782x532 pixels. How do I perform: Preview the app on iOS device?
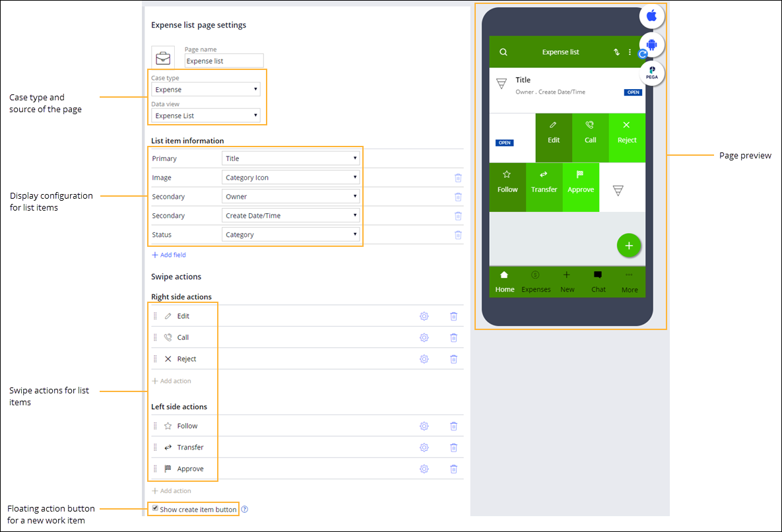pos(651,16)
